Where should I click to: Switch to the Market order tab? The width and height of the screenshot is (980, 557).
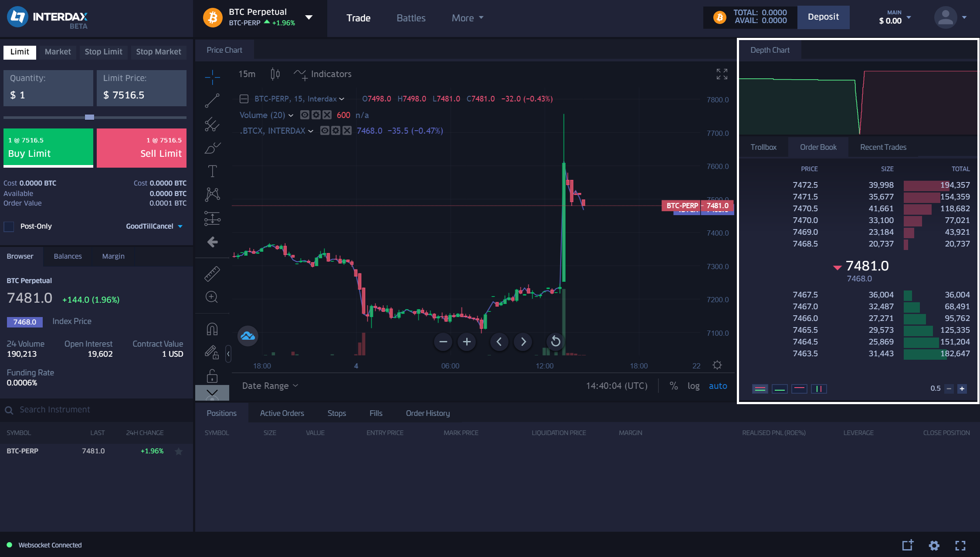pyautogui.click(x=58, y=52)
